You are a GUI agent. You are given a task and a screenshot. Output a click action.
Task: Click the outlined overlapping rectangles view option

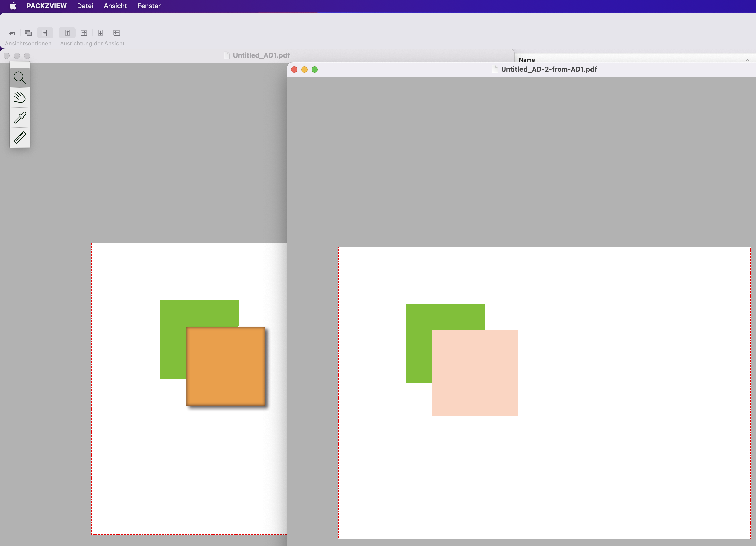coord(12,33)
